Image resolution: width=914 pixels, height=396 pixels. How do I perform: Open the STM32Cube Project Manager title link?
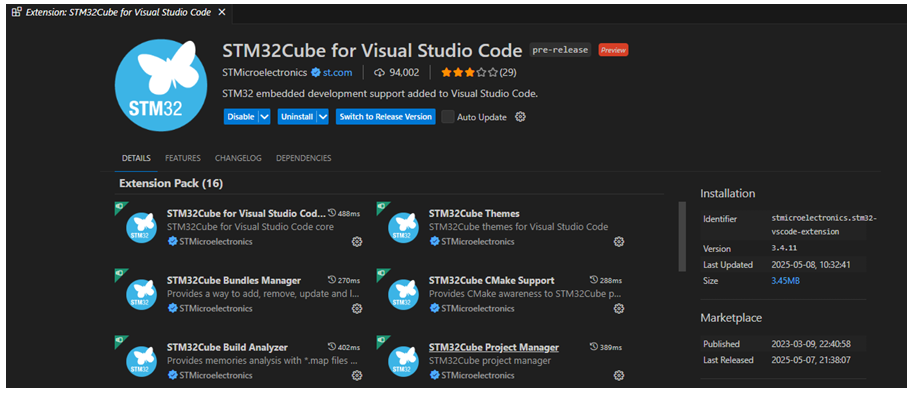(494, 348)
